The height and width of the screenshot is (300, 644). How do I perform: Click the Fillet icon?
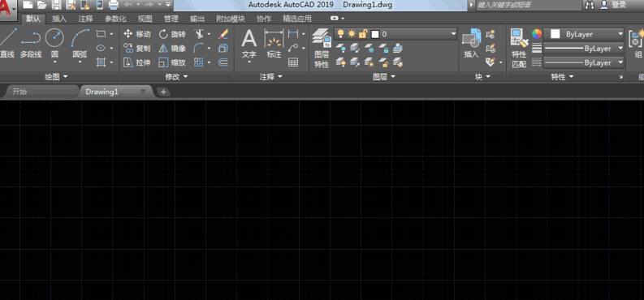[199, 49]
